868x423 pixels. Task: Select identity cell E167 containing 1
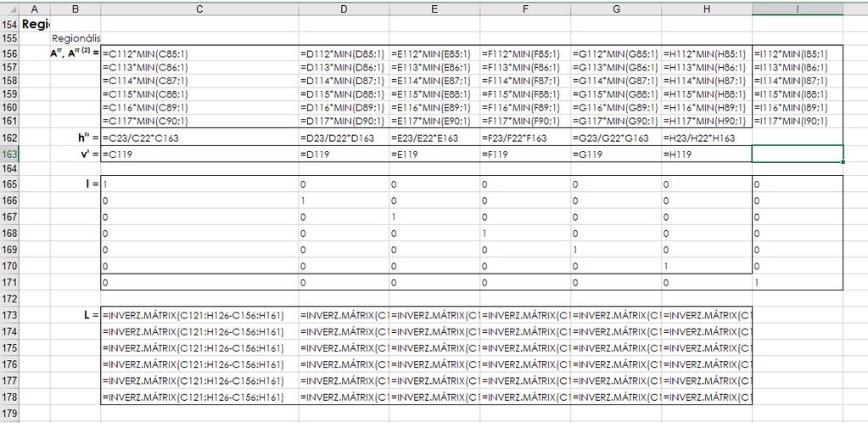click(x=434, y=217)
